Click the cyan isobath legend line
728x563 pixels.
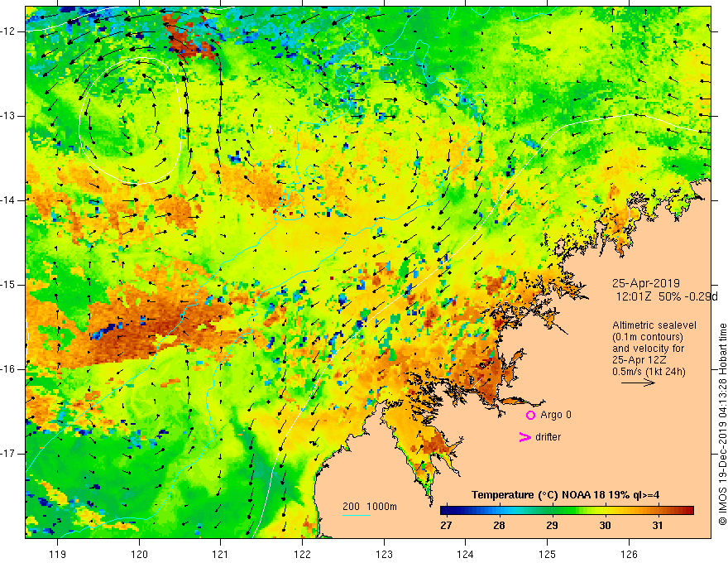[x=357, y=515]
